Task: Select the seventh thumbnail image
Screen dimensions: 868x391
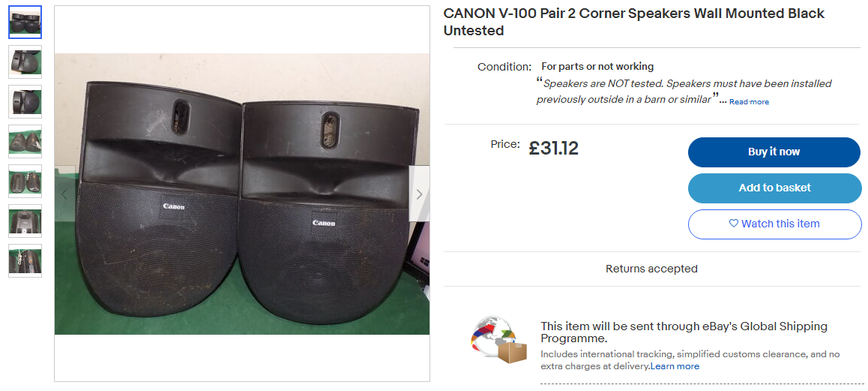Action: 25,260
